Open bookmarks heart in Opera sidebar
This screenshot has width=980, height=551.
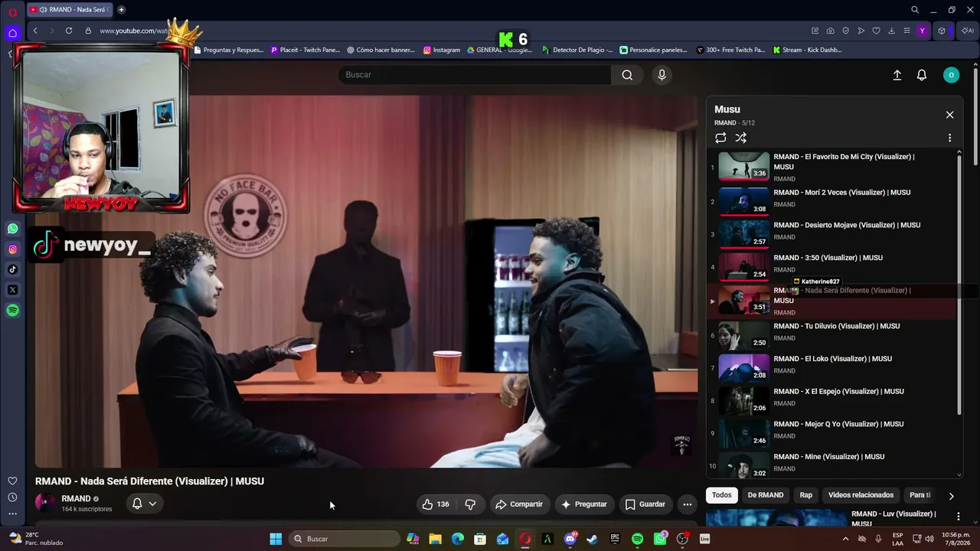point(12,481)
